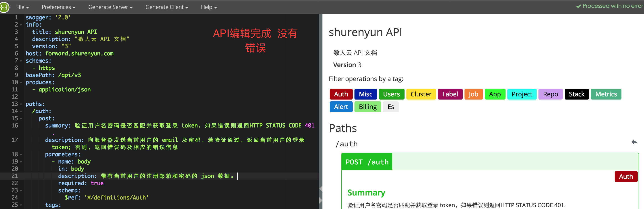Screen dimensions: 644x209
Task: Filter operations by the Label tag
Action: pos(450,94)
